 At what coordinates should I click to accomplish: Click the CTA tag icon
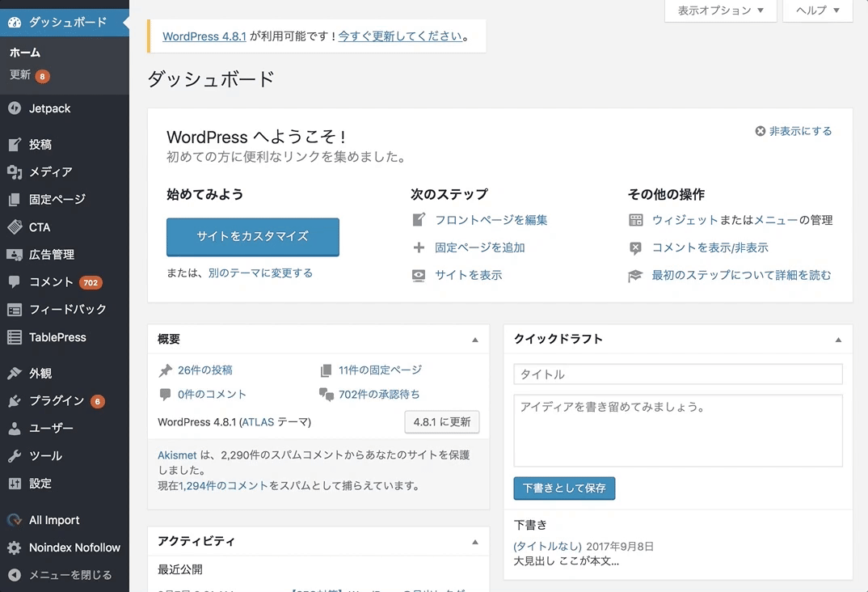click(15, 227)
